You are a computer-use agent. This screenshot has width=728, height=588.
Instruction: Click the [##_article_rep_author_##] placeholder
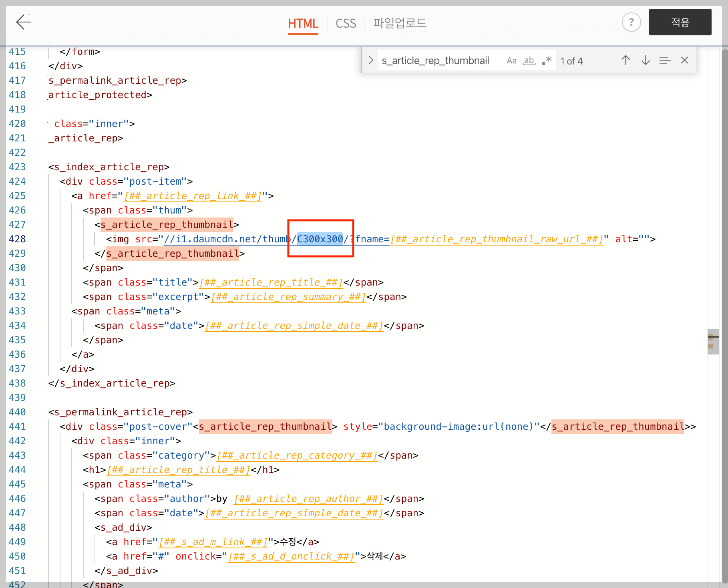(x=309, y=499)
